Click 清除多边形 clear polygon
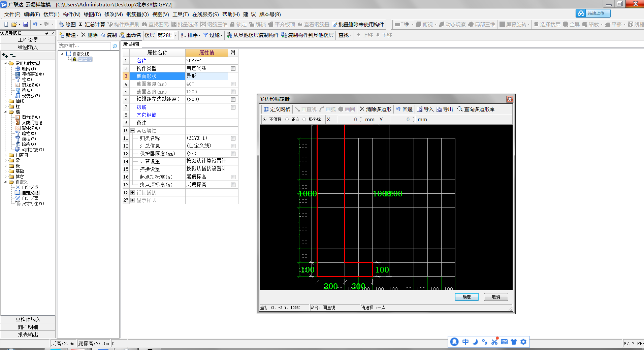The width and height of the screenshot is (644, 350). tap(376, 109)
